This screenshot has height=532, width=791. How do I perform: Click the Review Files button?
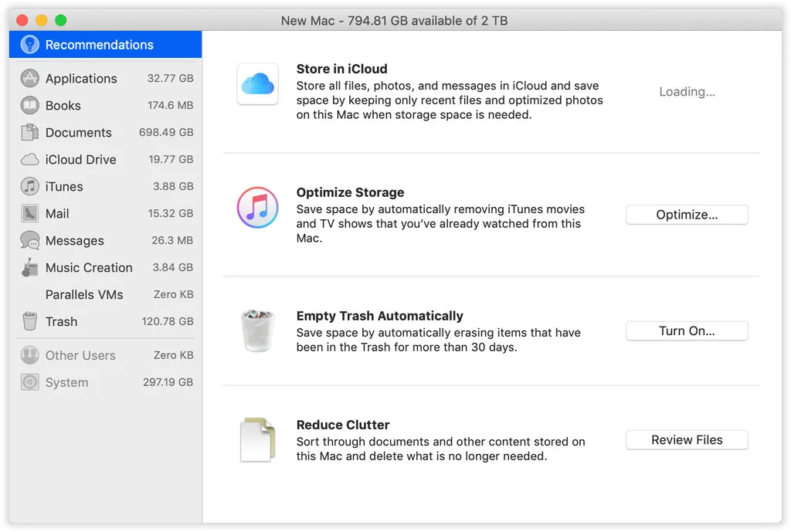point(687,439)
